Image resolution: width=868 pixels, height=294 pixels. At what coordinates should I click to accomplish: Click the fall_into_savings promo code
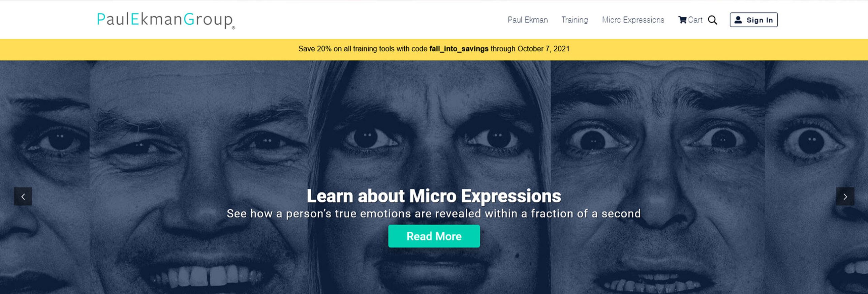459,49
